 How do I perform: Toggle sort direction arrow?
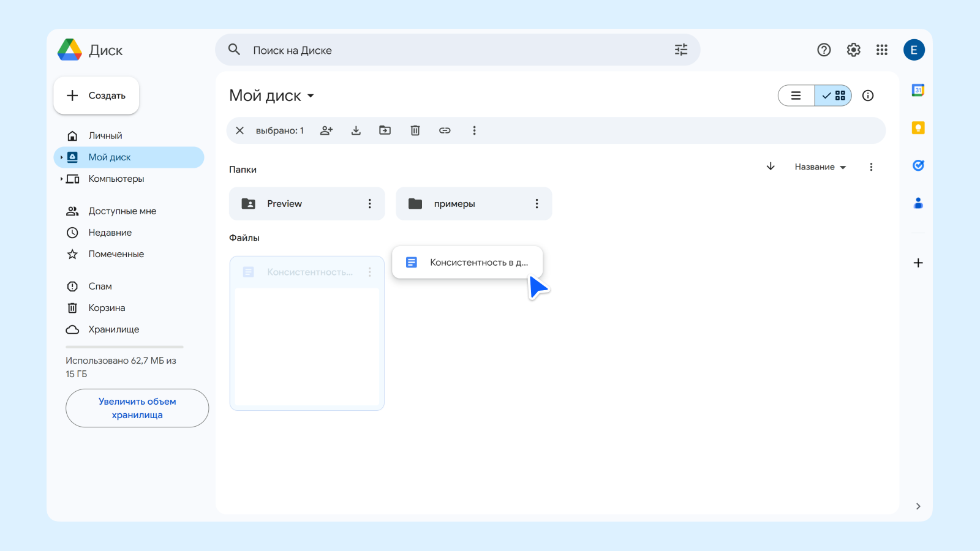click(770, 166)
